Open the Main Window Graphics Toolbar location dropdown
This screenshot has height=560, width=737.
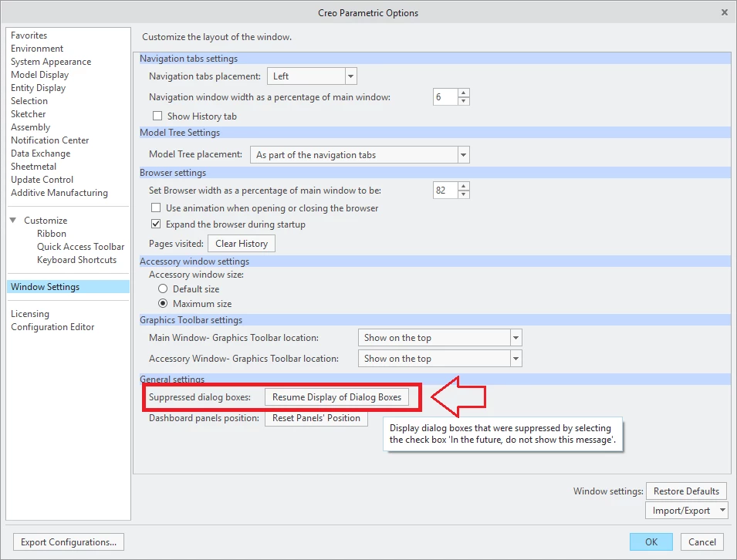pos(515,337)
